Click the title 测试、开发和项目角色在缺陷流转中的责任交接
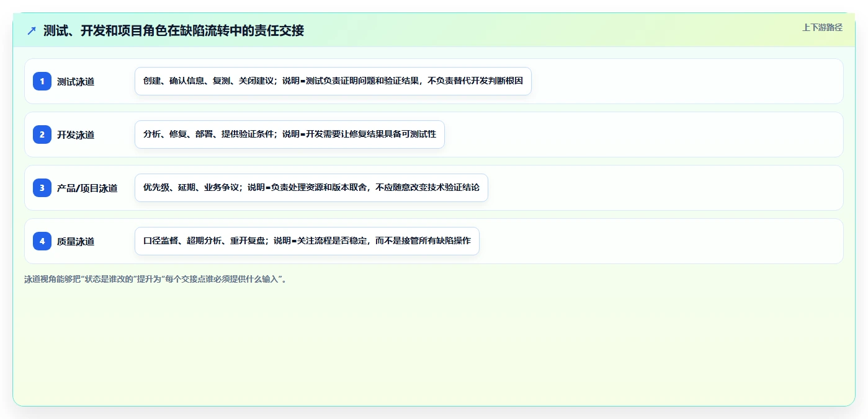This screenshot has height=419, width=868. [x=174, y=30]
